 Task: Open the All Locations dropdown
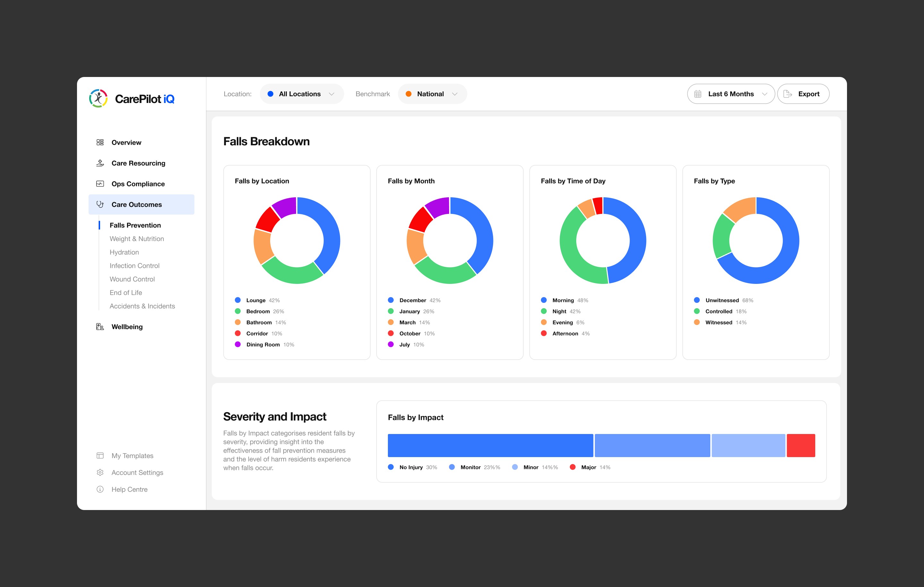pos(302,94)
